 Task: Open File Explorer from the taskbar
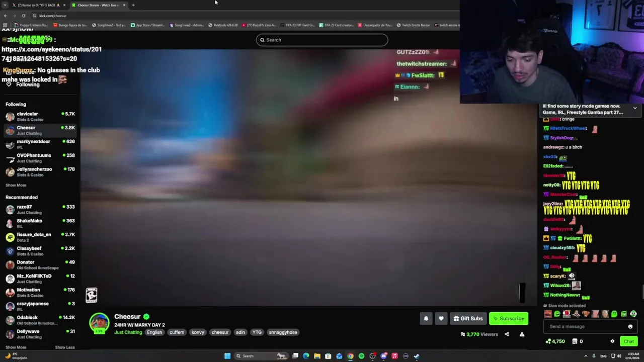(317, 356)
